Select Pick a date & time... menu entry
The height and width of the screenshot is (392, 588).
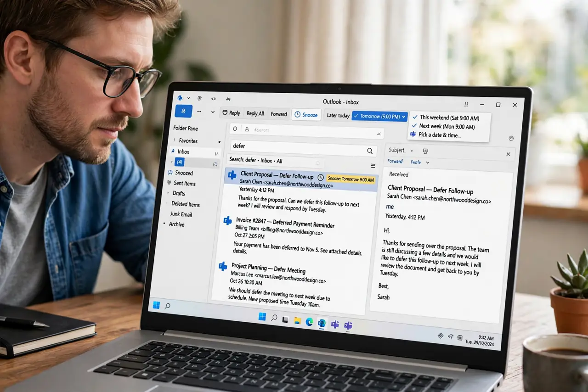pos(435,135)
